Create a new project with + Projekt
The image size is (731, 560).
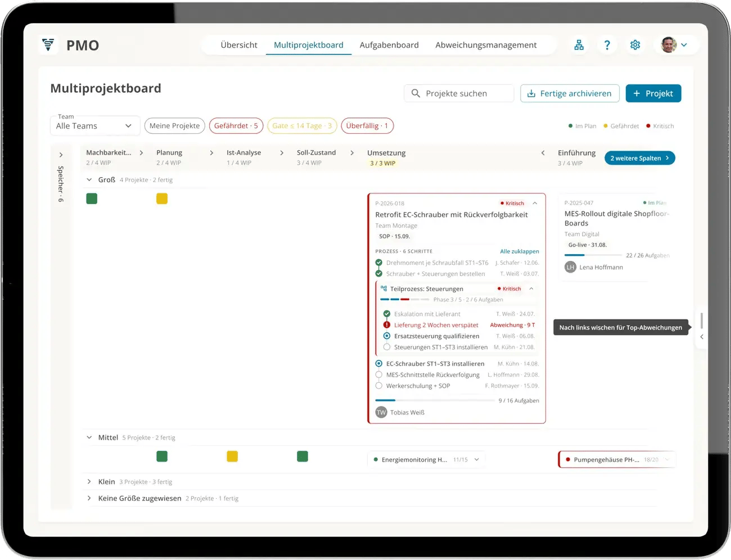click(653, 93)
